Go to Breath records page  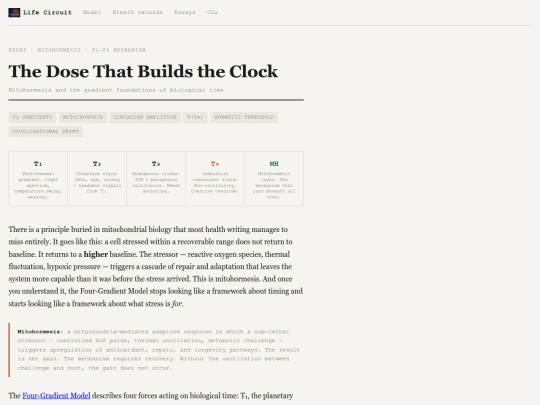click(x=137, y=12)
